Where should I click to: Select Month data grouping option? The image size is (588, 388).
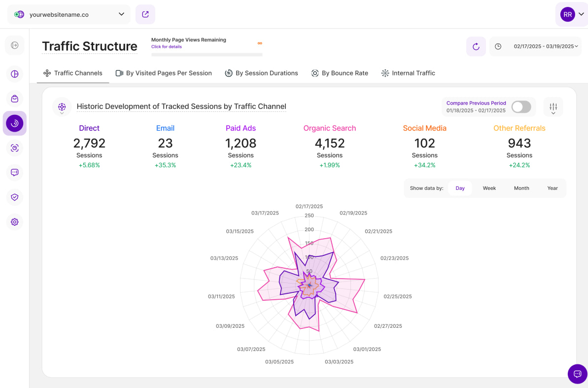521,188
